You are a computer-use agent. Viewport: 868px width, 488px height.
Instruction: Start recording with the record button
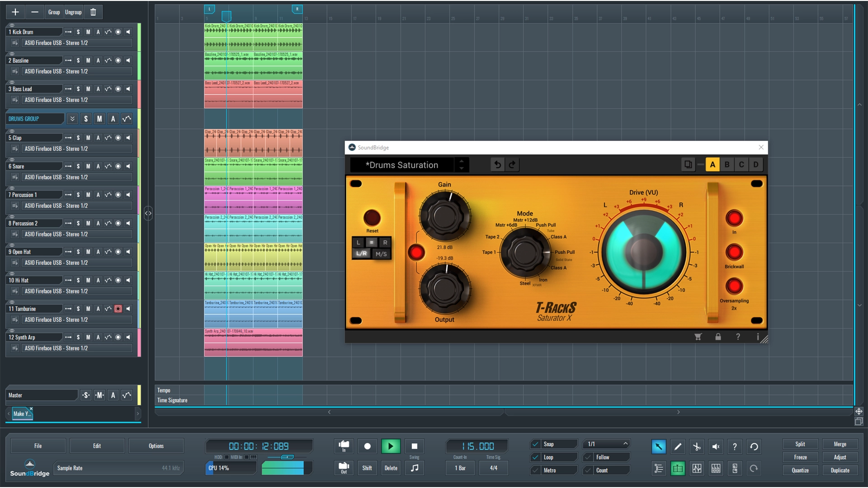[368, 446]
